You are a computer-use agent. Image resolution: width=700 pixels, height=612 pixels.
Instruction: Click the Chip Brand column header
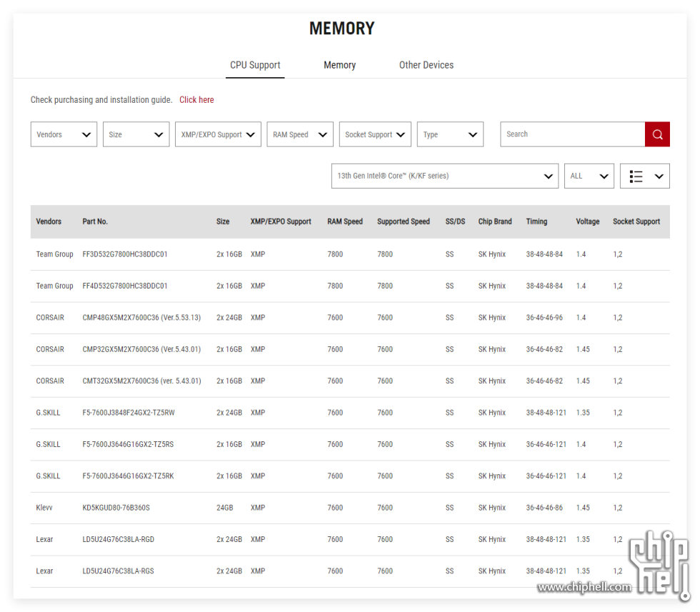pyautogui.click(x=495, y=221)
